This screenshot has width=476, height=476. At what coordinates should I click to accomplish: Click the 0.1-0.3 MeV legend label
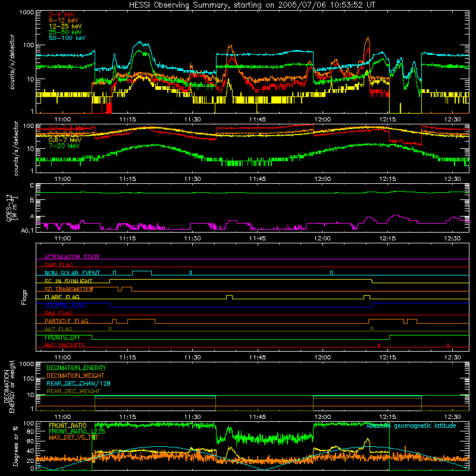[68, 128]
